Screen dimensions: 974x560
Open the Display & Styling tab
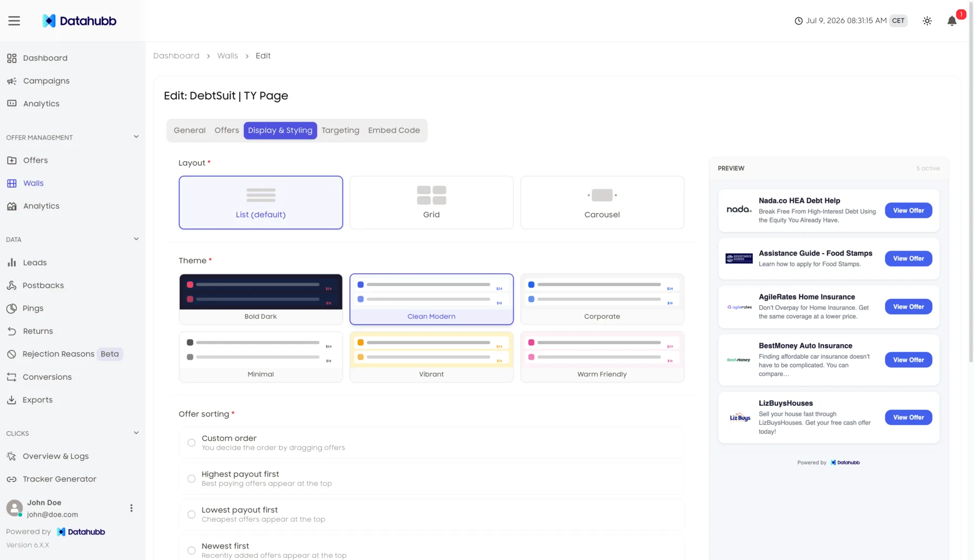[280, 130]
